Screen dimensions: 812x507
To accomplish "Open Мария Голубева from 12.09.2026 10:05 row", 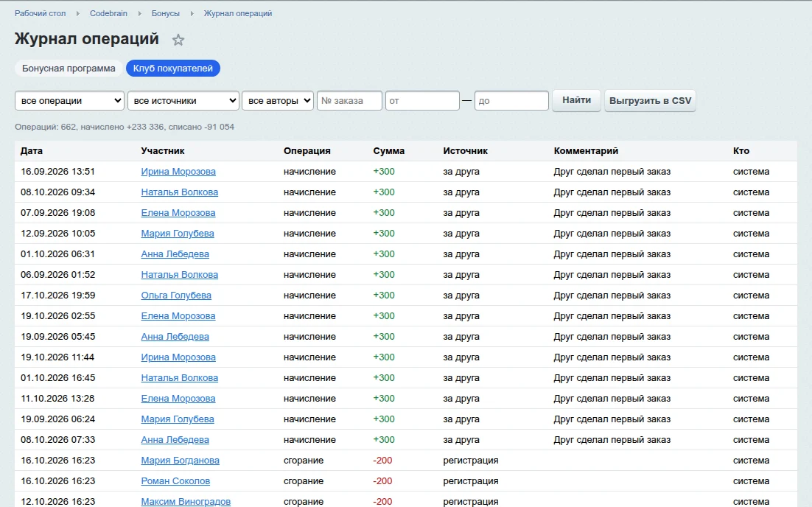I will coord(177,234).
